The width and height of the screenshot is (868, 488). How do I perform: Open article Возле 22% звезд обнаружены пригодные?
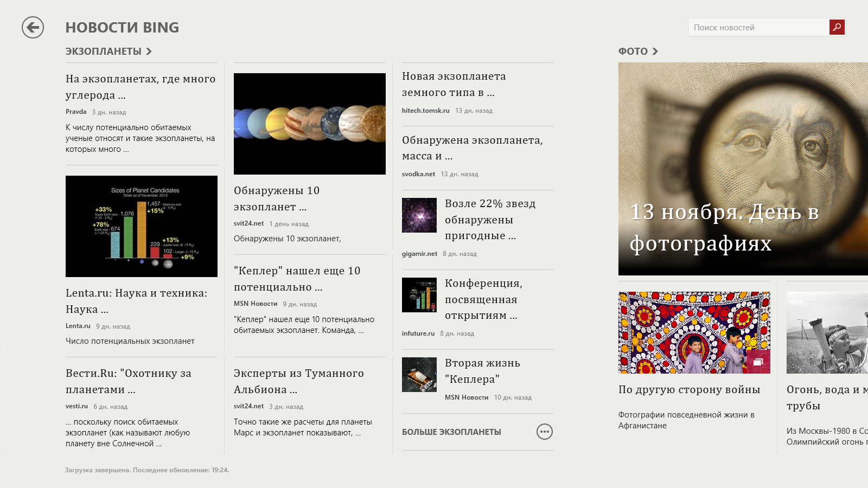coord(490,220)
